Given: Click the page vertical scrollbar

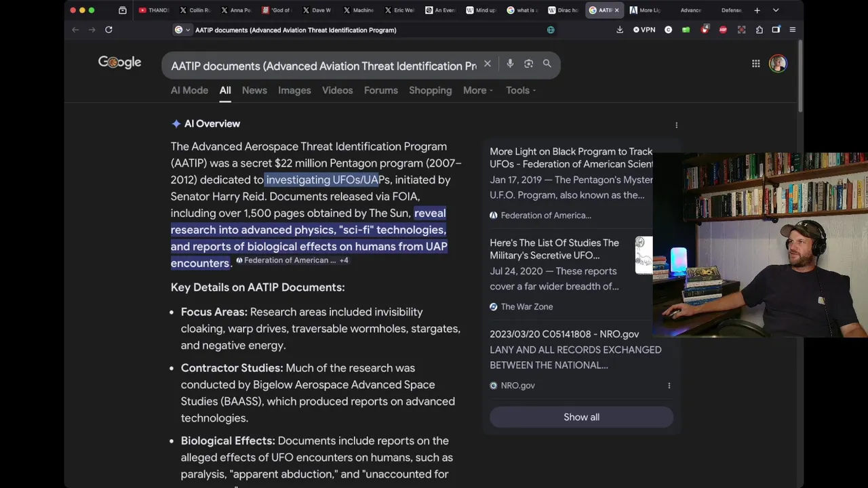Looking at the screenshot, I should pos(800,76).
